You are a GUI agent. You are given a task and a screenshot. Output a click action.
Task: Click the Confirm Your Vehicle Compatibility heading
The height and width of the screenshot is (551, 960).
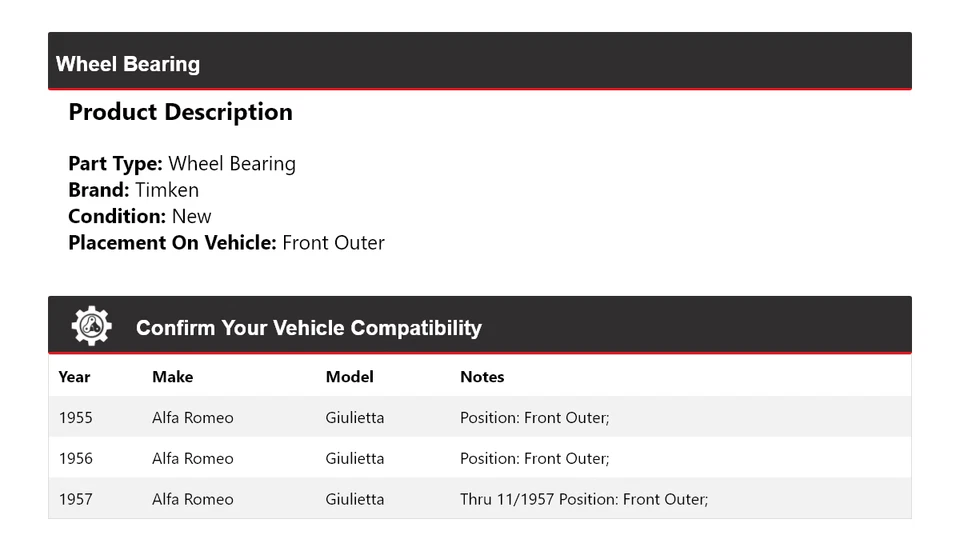pos(308,328)
